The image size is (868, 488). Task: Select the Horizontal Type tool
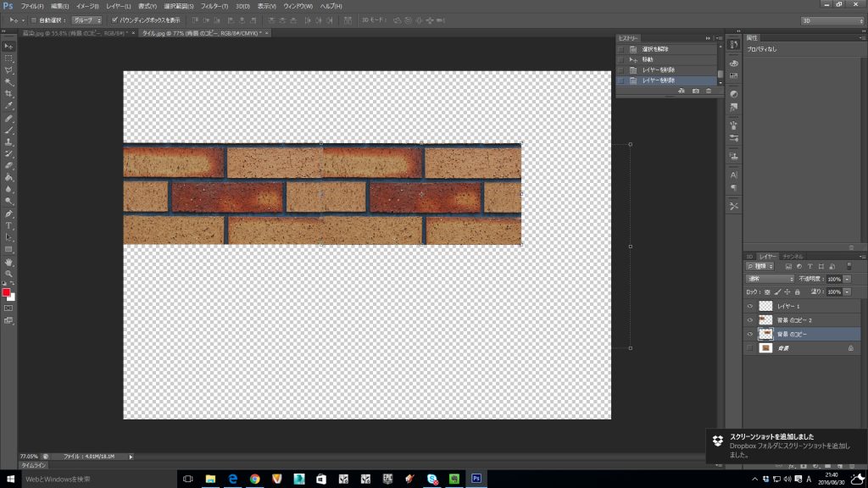(x=9, y=225)
